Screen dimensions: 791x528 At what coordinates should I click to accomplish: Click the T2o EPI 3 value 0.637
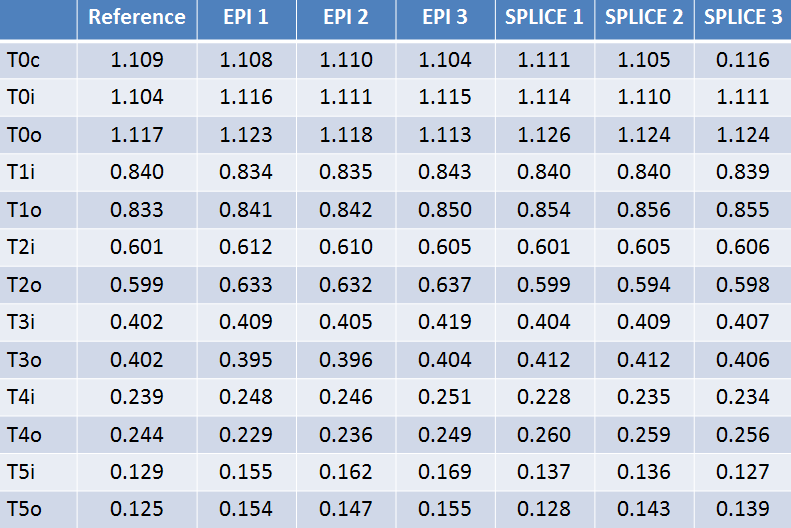[445, 285]
